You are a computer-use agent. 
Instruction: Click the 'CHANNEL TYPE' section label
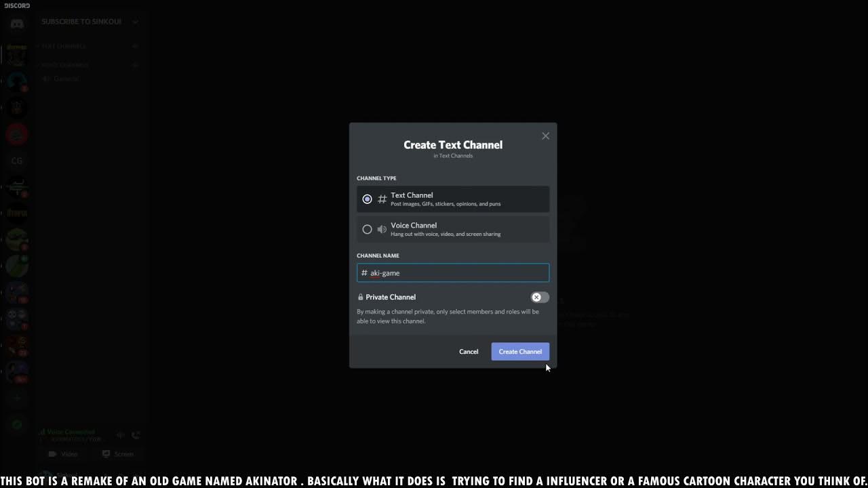(376, 178)
